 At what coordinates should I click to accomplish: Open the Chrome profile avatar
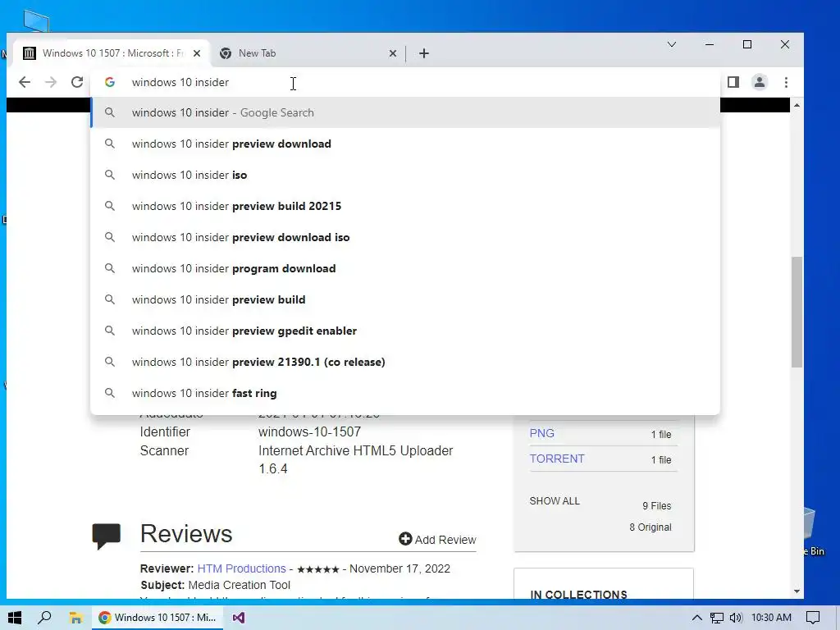tap(759, 82)
